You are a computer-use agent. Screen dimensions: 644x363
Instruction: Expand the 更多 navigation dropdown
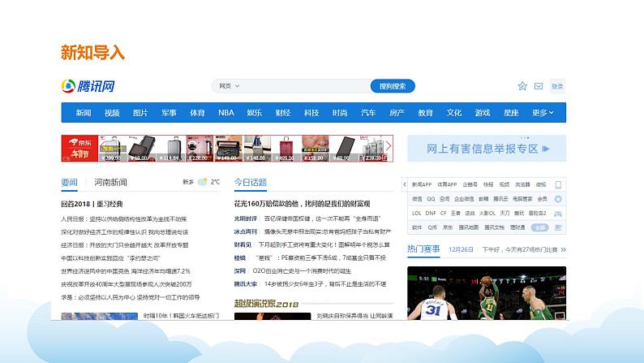click(x=543, y=113)
